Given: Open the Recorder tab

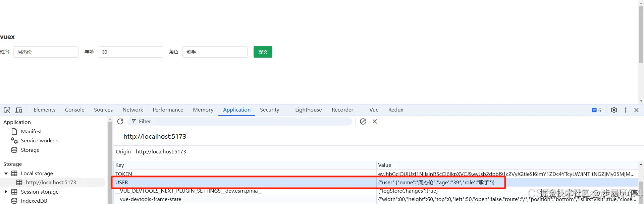Looking at the screenshot, I should pyautogui.click(x=342, y=110).
